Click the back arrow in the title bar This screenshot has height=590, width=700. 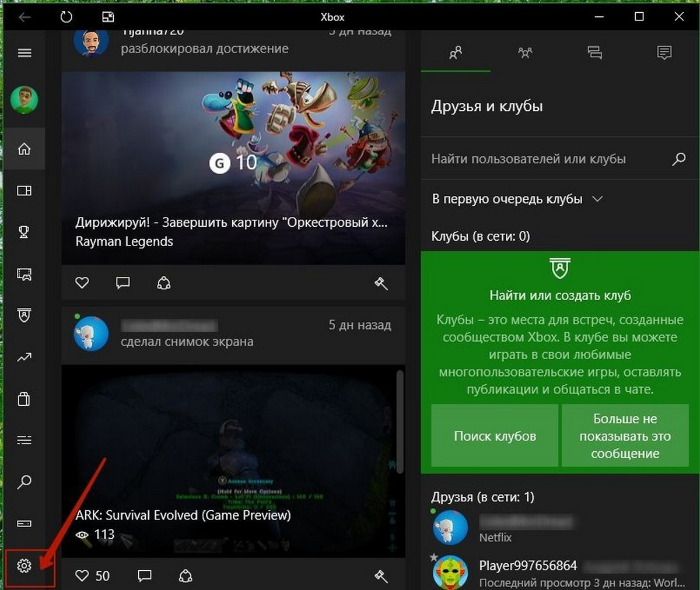click(x=24, y=17)
